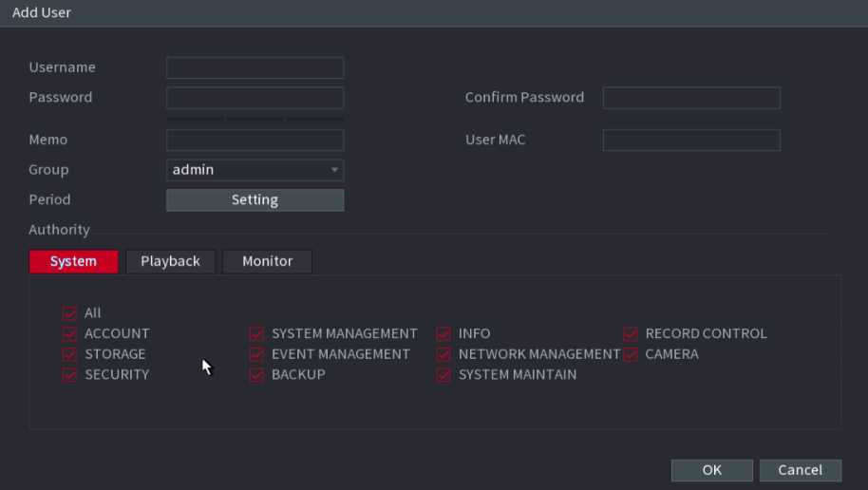Focus the Username input field

click(x=255, y=67)
